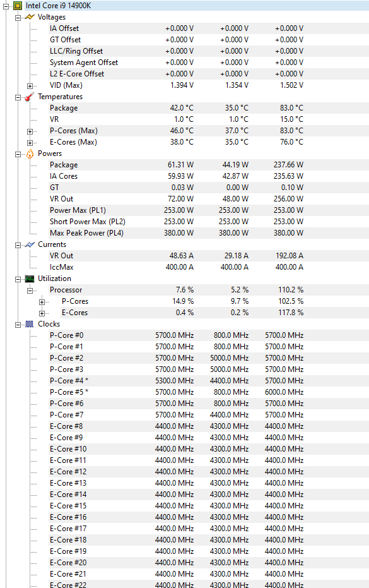The image size is (369, 588).
Task: Click the Clocks waveform icon
Action: 30,324
